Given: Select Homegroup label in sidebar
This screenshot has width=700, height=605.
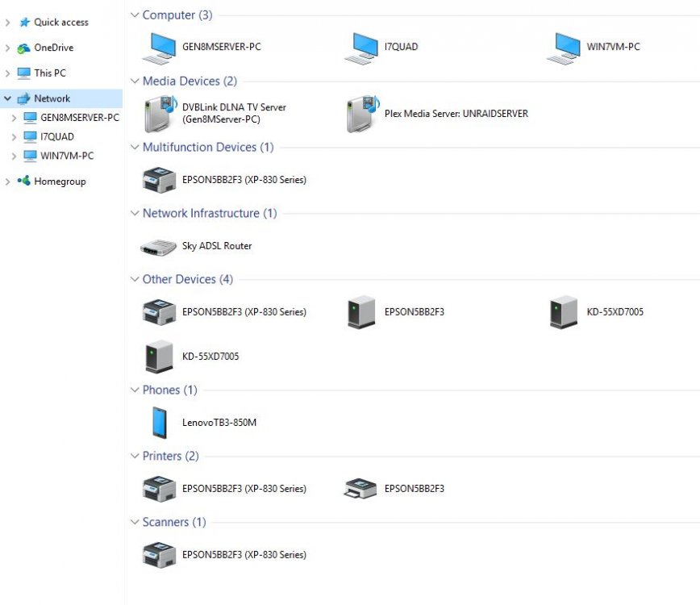Looking at the screenshot, I should pyautogui.click(x=60, y=181).
